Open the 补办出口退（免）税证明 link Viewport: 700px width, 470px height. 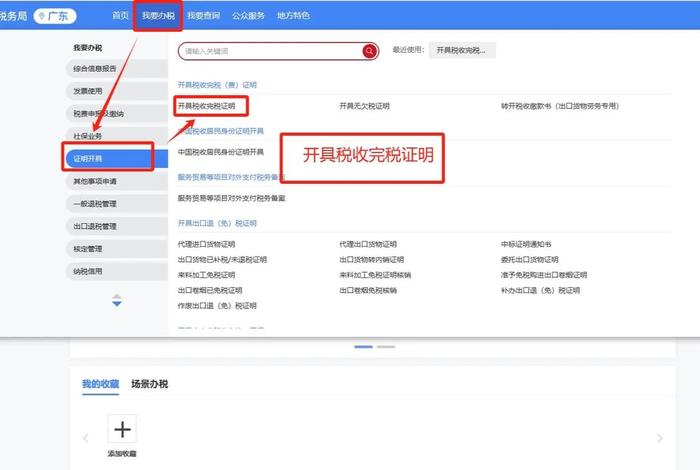pos(540,291)
